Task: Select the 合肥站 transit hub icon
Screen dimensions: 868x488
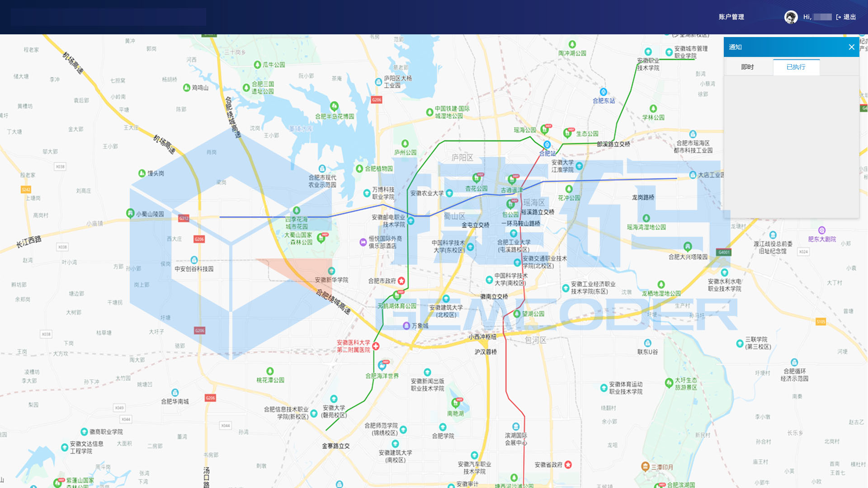Action: [546, 145]
